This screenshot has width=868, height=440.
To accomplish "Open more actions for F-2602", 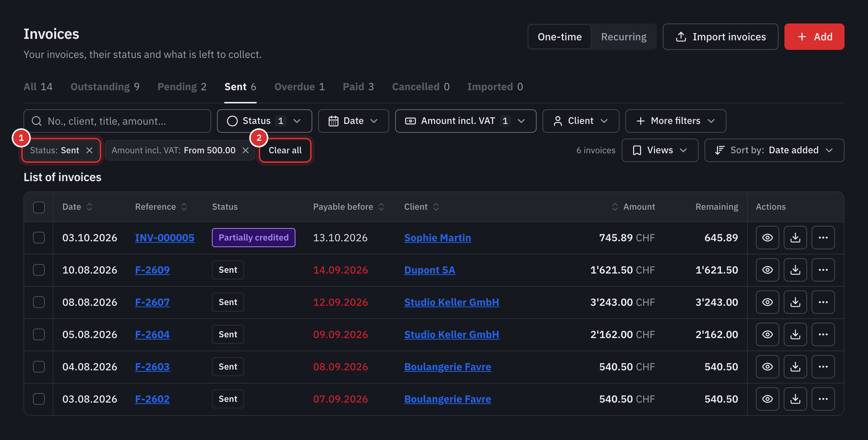I will pyautogui.click(x=823, y=399).
